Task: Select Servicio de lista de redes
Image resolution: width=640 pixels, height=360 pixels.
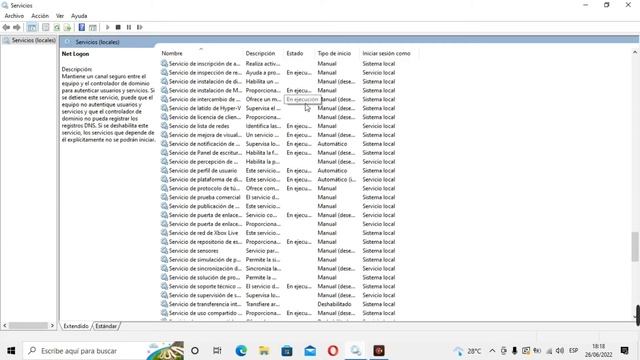Action: (x=199, y=126)
